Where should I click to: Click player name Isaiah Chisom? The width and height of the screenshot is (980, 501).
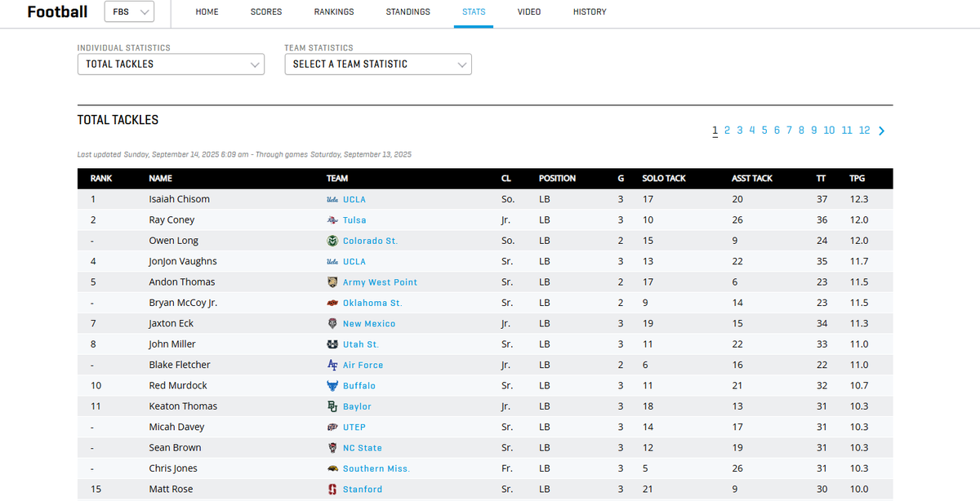click(x=179, y=199)
